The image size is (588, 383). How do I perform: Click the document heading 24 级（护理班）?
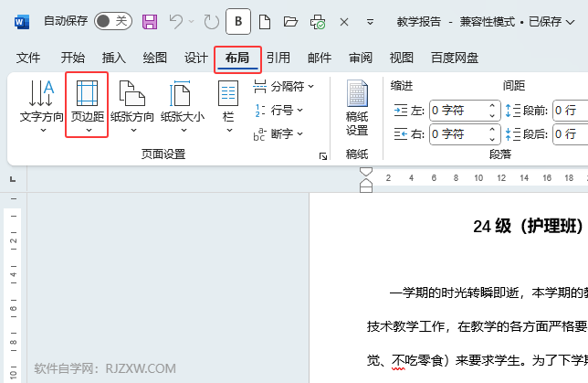(529, 227)
